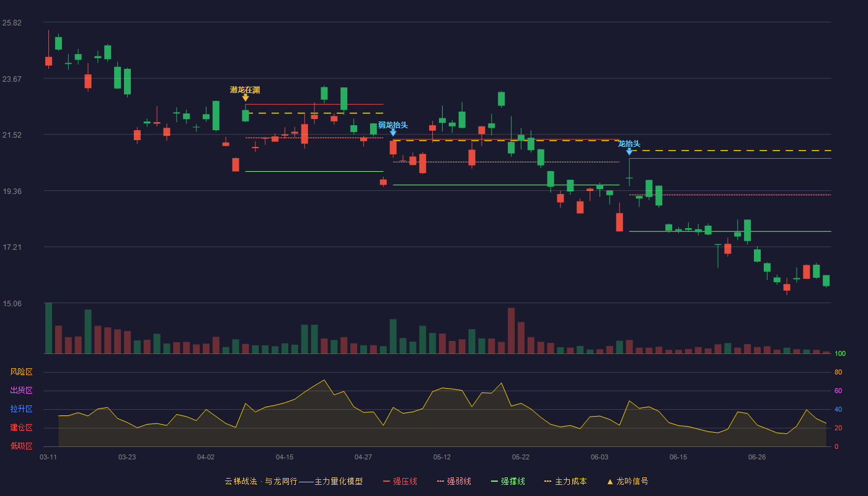The image size is (868, 496).
Task: Toggle the 强弱线 legend series
Action: click(454, 481)
